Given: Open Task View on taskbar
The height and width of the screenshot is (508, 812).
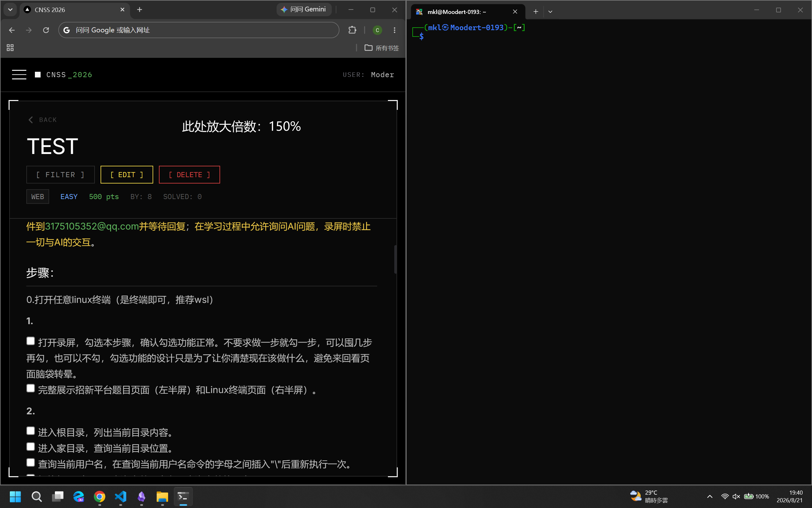Looking at the screenshot, I should click(58, 497).
